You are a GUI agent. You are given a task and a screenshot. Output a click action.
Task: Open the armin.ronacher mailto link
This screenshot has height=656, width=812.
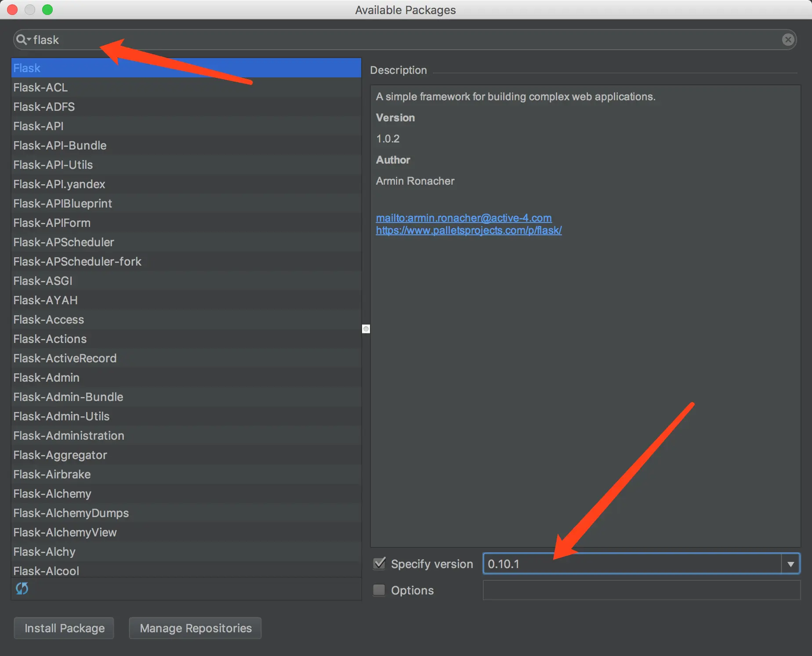point(464,218)
